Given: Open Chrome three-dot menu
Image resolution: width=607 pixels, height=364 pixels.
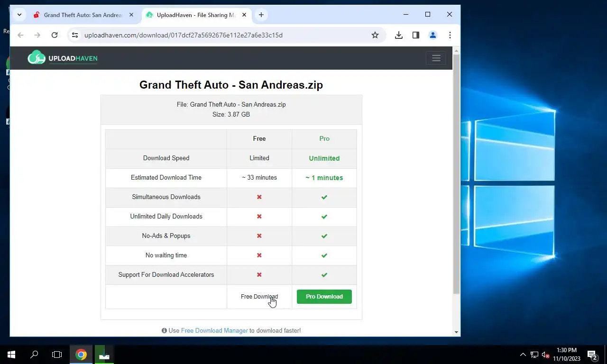Looking at the screenshot, I should tap(450, 35).
